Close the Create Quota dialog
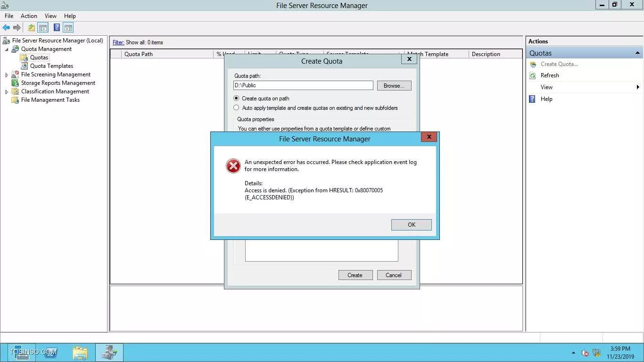 tap(409, 59)
